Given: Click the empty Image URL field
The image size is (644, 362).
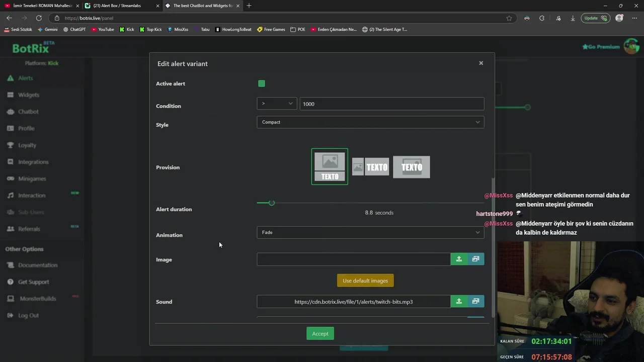Looking at the screenshot, I should 354,259.
